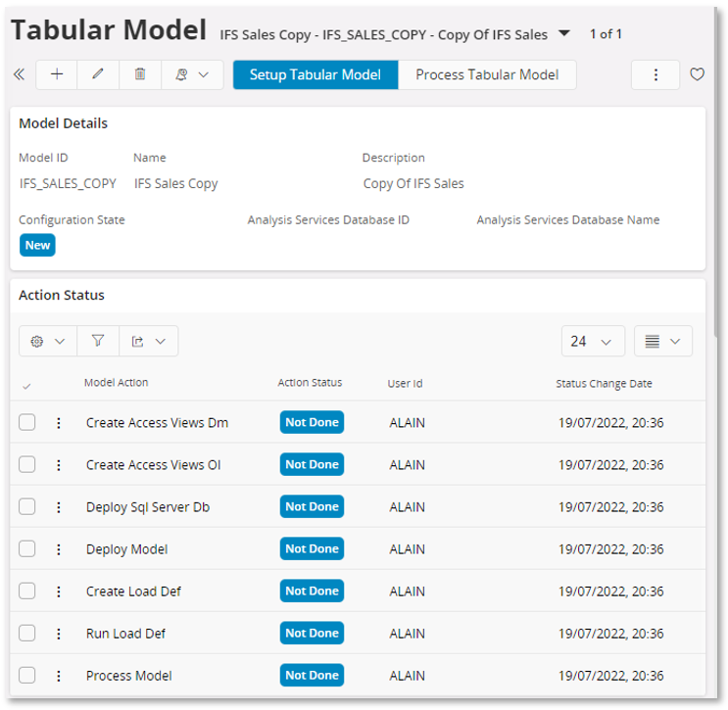This screenshot has width=728, height=710.
Task: Tick the checkbox for Run Load Def
Action: tap(26, 634)
